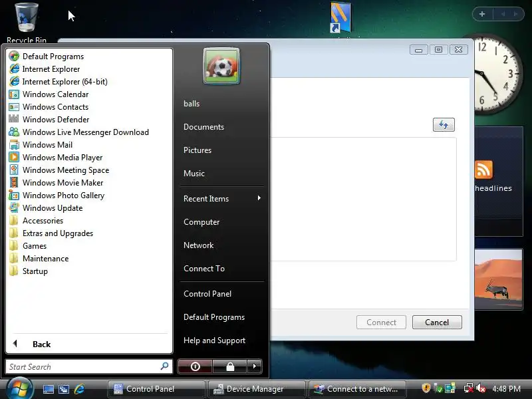532x399 pixels.
Task: Click the network tray icon with red X
Action: [469, 388]
